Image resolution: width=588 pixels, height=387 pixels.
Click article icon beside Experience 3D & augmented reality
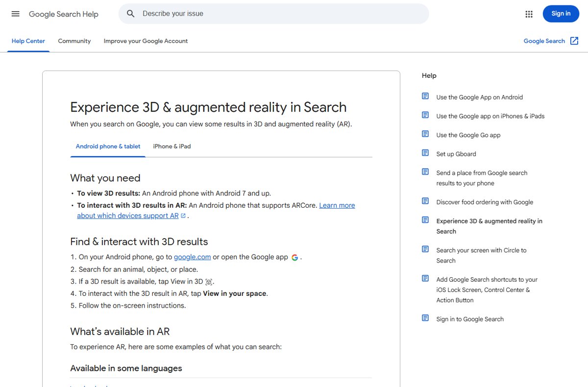[x=425, y=220]
